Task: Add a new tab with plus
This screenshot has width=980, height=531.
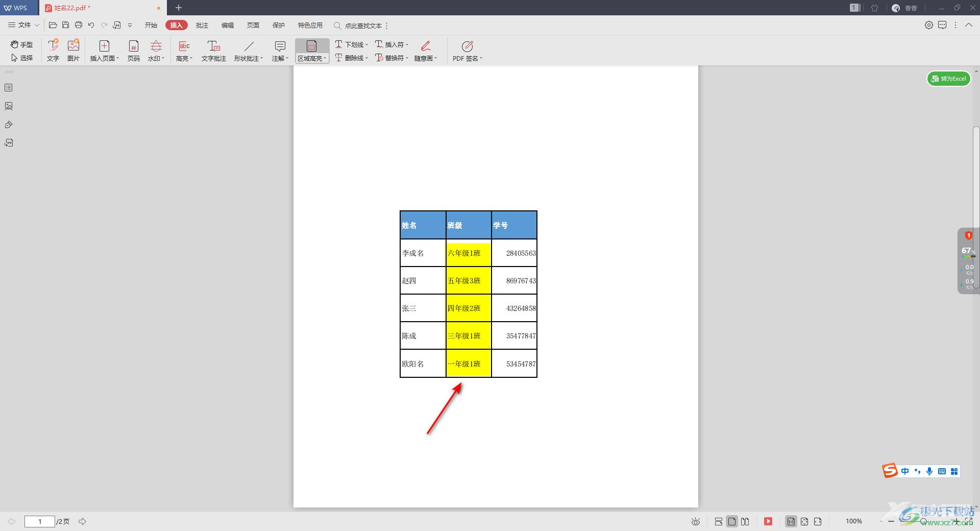Action: click(179, 8)
